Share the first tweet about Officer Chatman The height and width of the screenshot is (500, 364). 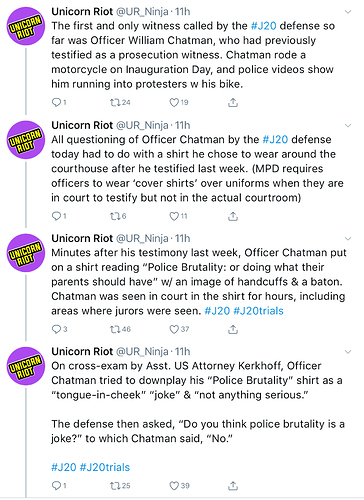point(233,102)
